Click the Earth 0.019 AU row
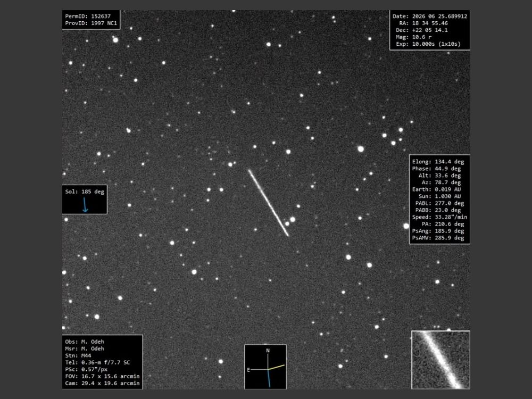The image size is (532, 399). [436, 189]
